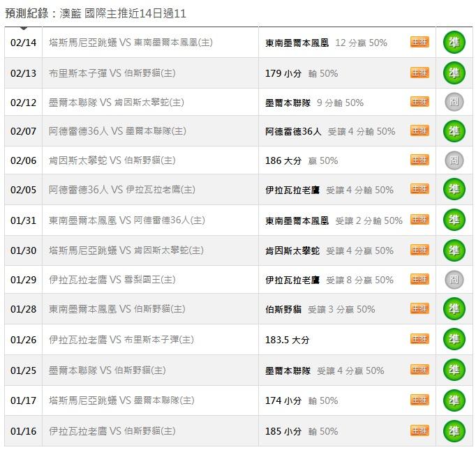
Task: Click the green 準 badge in the 02/13 row
Action: [x=454, y=73]
